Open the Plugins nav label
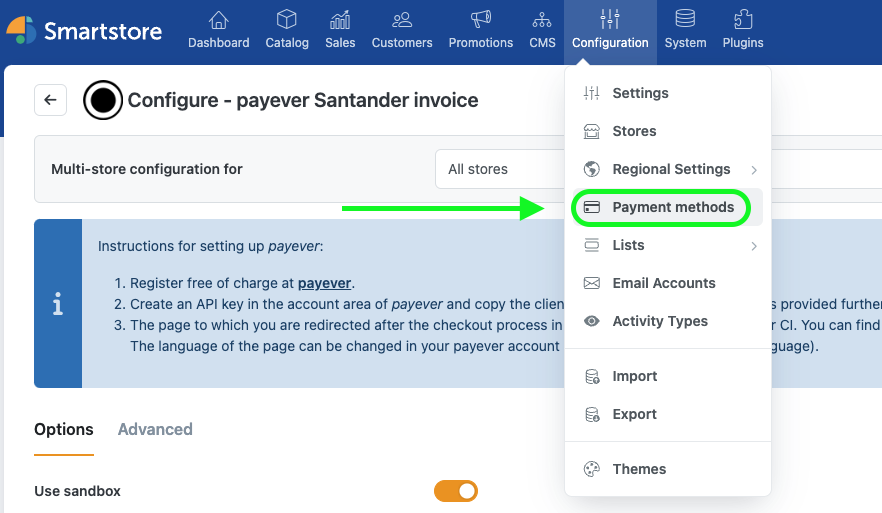Image resolution: width=882 pixels, height=513 pixels. coord(743,43)
